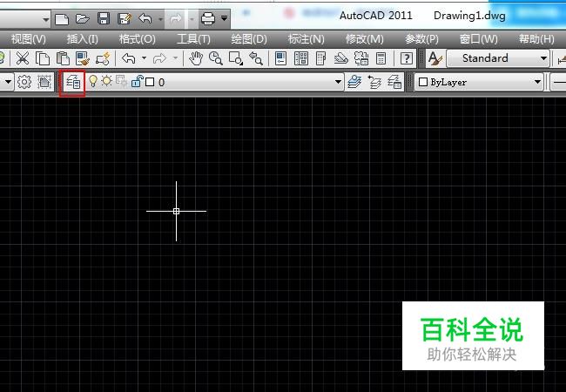Save the drawing with the floppy icon
The height and width of the screenshot is (392, 566).
point(104,19)
